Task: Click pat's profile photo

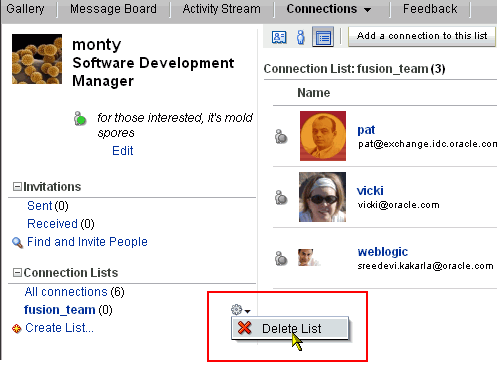Action: click(323, 136)
